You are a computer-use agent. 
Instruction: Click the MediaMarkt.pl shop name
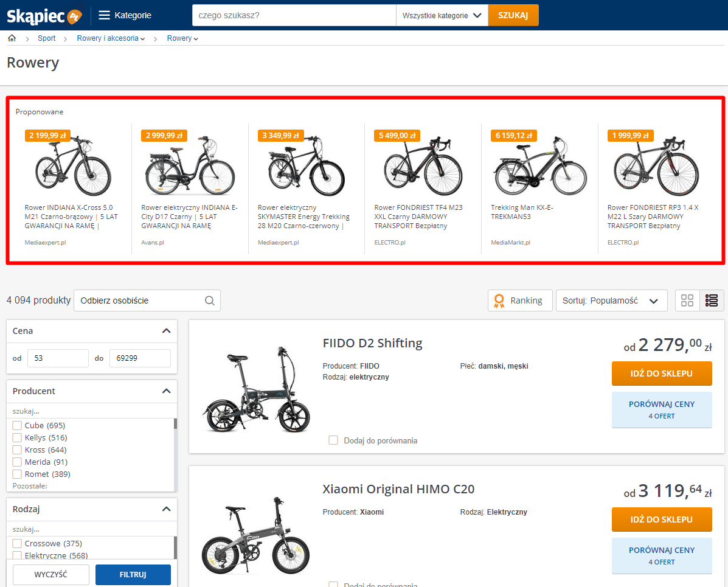tap(511, 243)
